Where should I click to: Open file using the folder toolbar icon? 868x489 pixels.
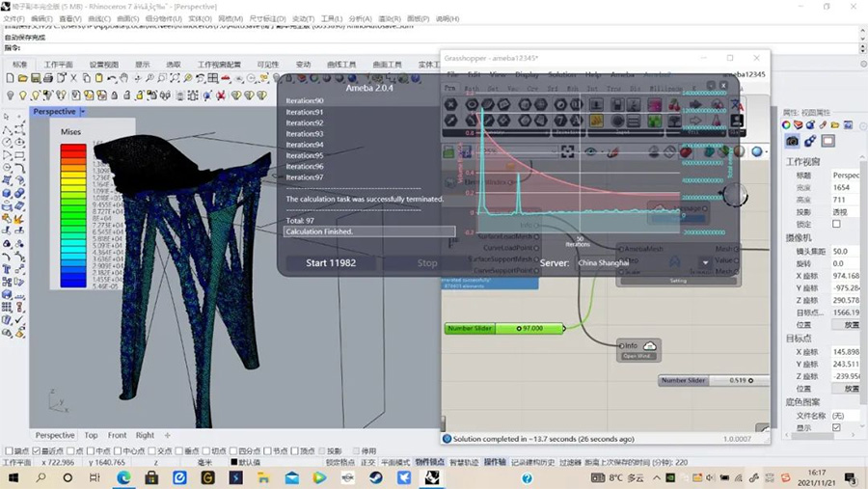click(23, 79)
